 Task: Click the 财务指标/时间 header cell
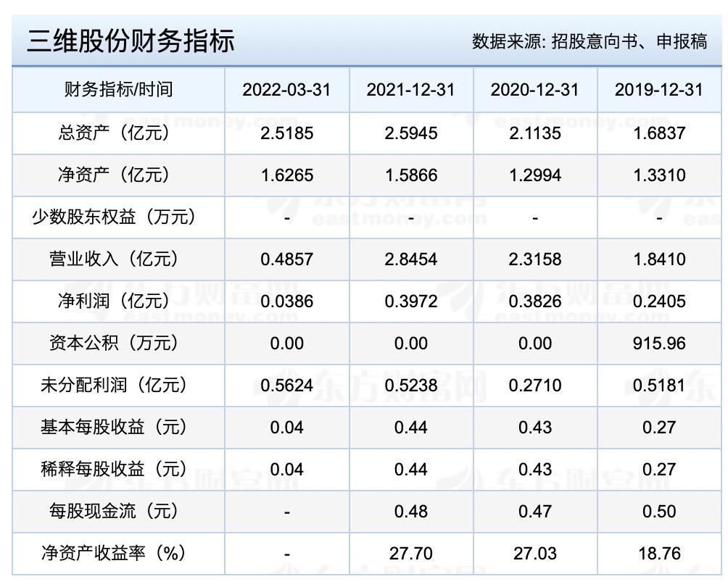pyautogui.click(x=118, y=90)
